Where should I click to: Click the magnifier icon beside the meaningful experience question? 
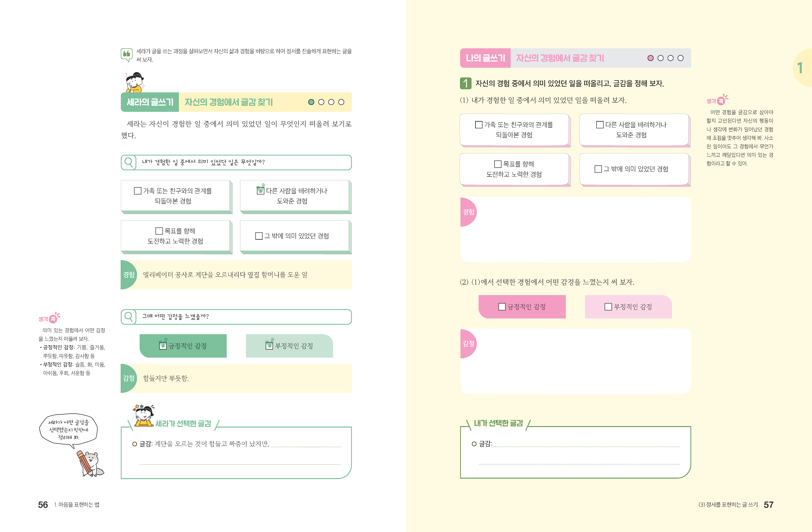pyautogui.click(x=129, y=162)
